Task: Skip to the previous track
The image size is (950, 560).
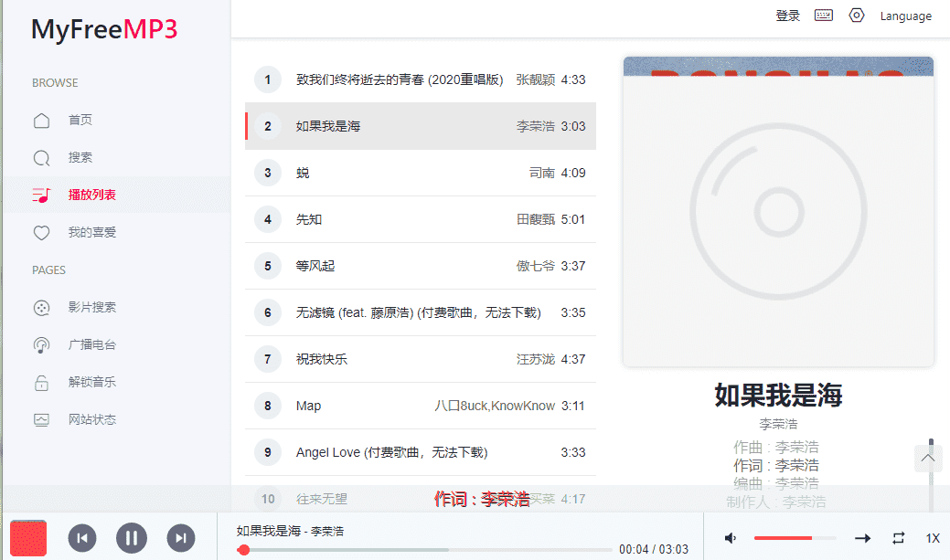Action: pos(81,537)
